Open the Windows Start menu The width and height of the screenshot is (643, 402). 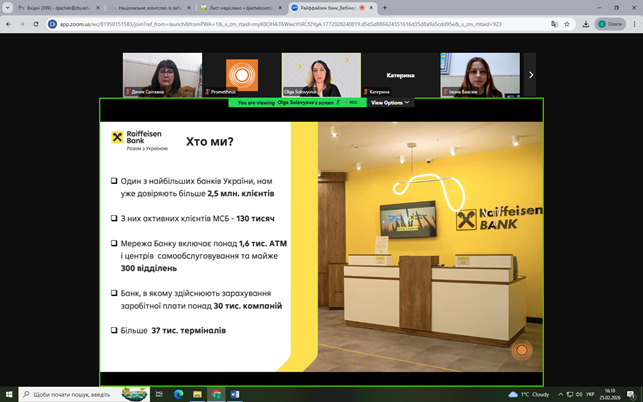click(8, 394)
